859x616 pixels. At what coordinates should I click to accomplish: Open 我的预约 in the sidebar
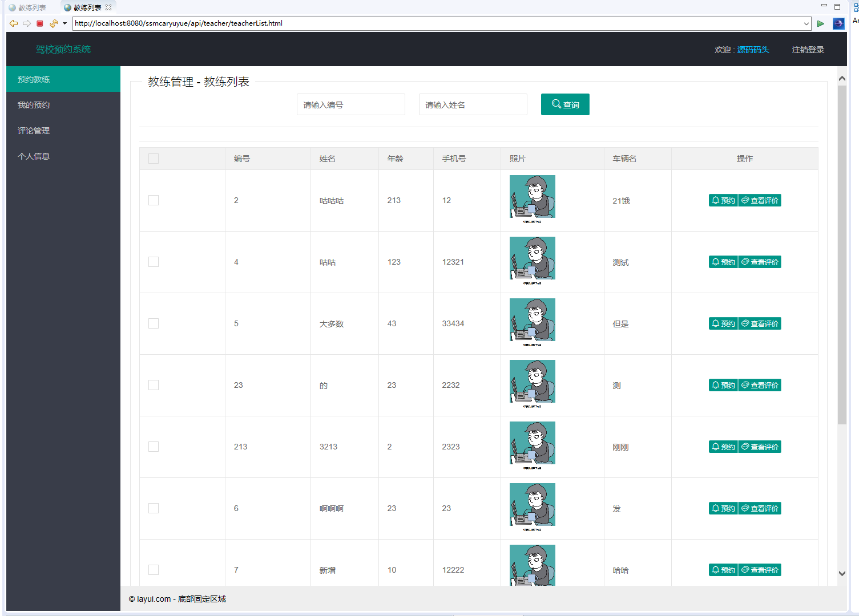(34, 105)
